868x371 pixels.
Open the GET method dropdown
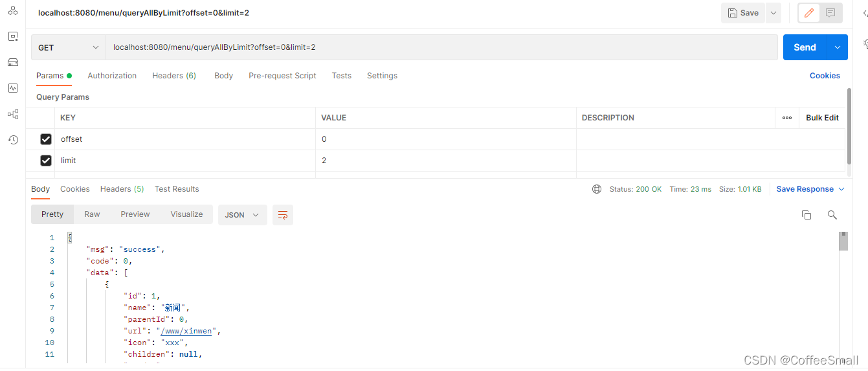click(69, 47)
